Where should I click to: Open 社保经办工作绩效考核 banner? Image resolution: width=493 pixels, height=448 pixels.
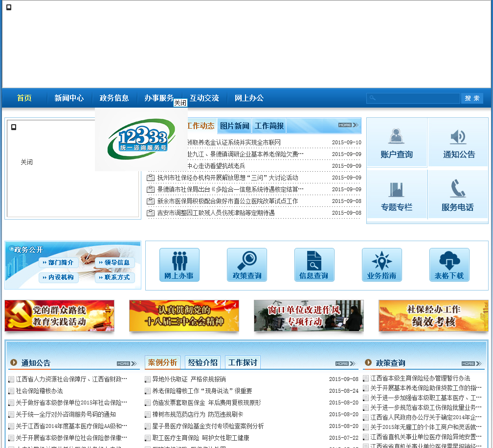point(433,315)
